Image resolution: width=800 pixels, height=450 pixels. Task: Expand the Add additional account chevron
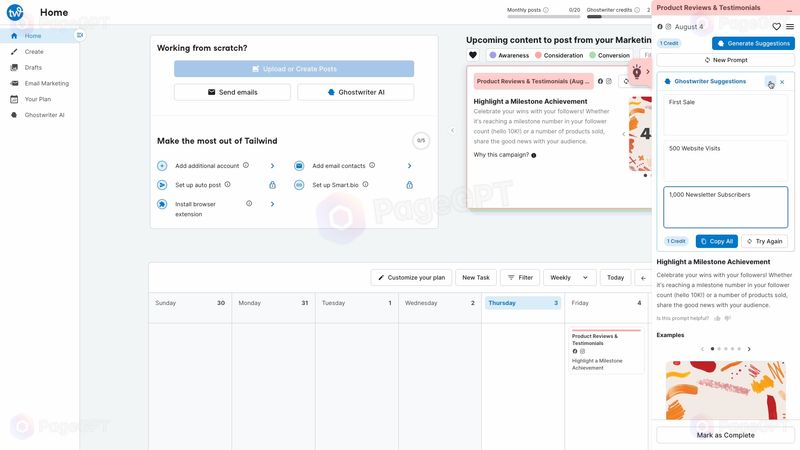point(272,166)
